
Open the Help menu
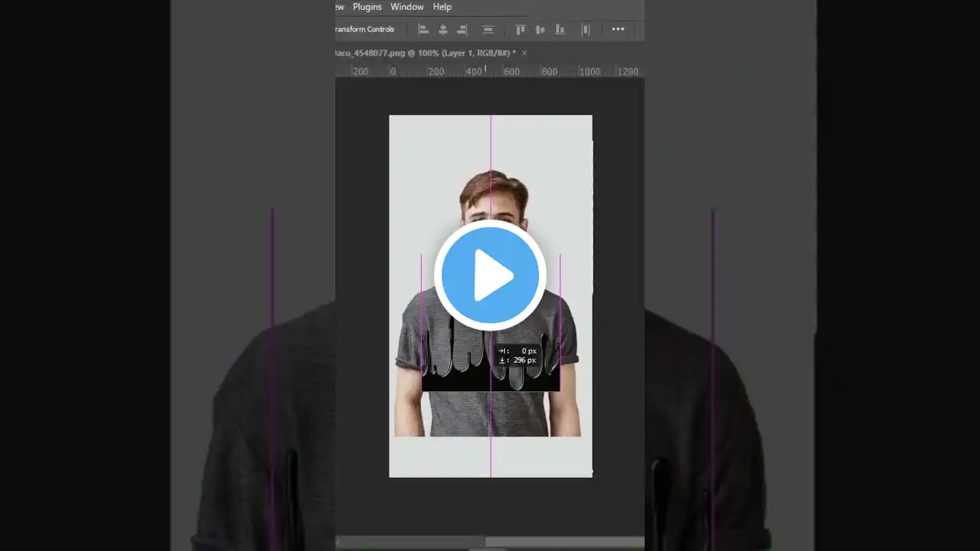442,7
